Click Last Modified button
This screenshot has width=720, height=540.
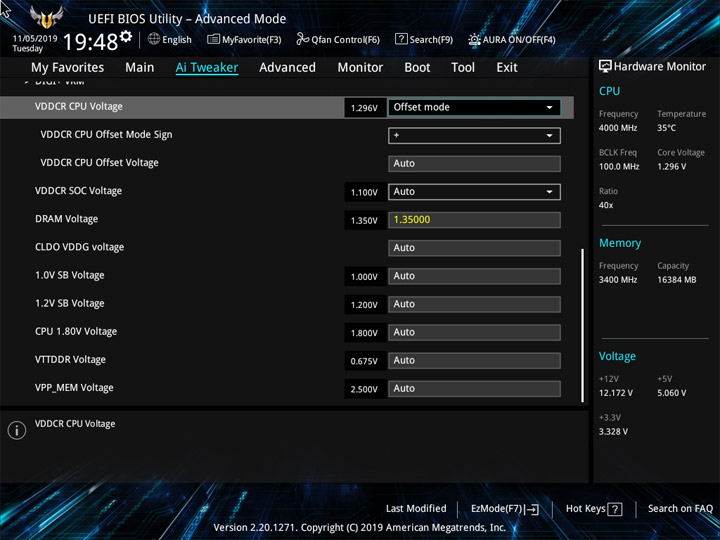(416, 508)
